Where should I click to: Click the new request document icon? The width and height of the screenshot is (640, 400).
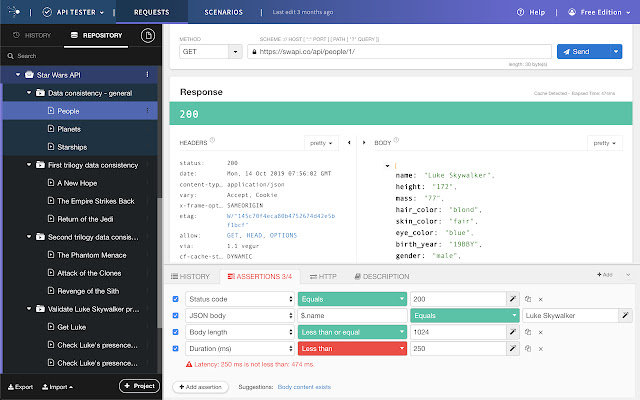(x=148, y=36)
